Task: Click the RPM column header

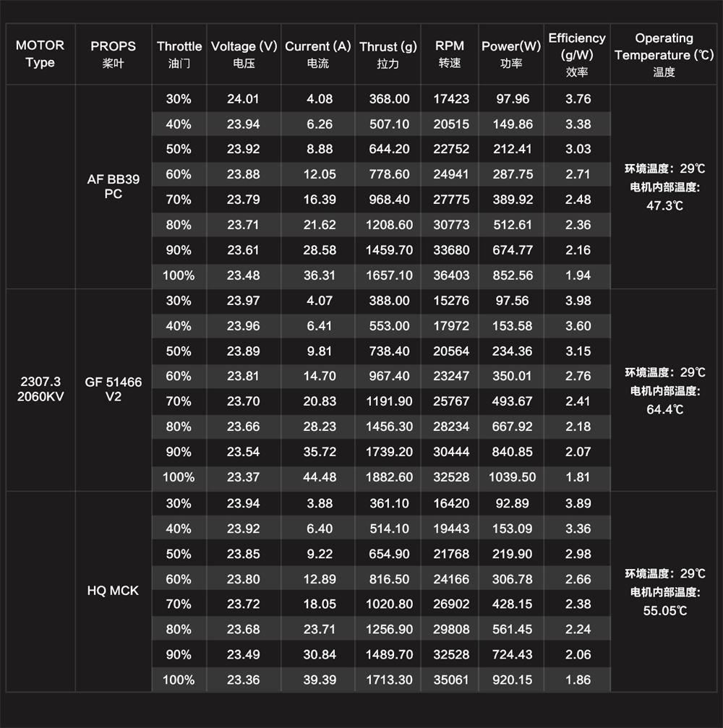Action: (450, 54)
